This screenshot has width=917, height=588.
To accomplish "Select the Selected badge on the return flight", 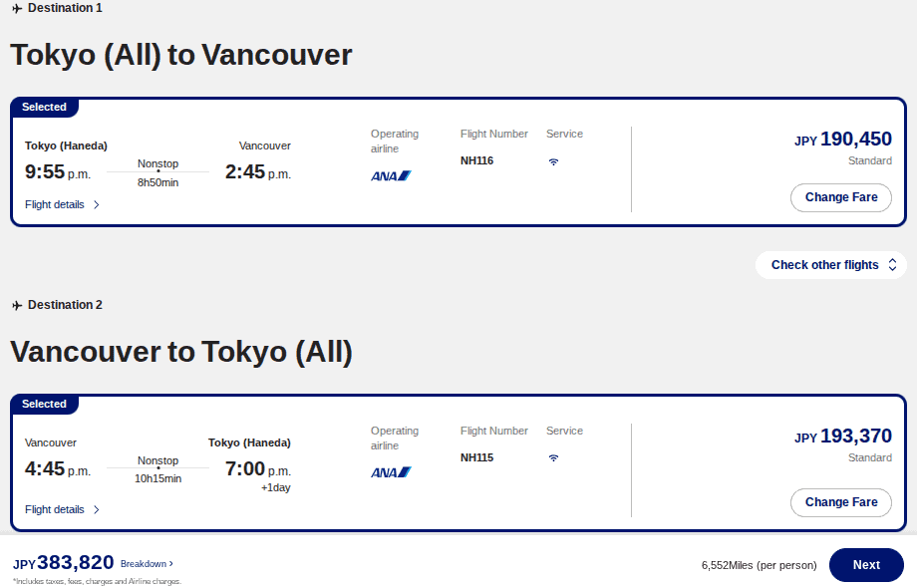I will tap(44, 404).
